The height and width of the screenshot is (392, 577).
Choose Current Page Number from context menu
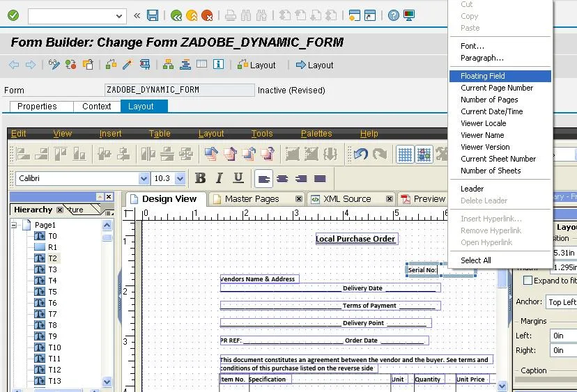(x=497, y=88)
